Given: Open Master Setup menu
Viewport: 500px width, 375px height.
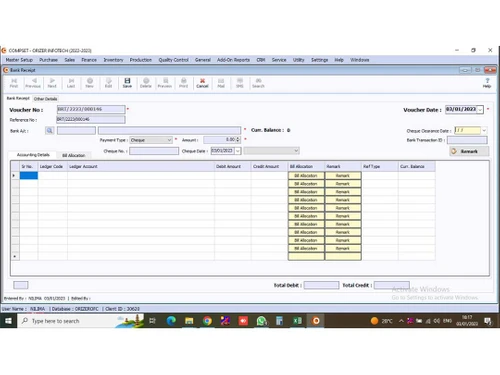Looking at the screenshot, I should click(19, 60).
